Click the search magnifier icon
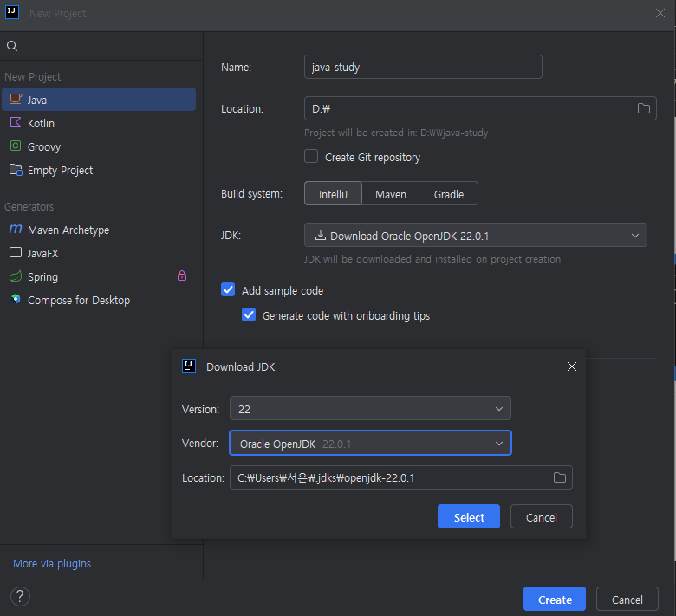Viewport: 676px width, 616px height. [12, 46]
